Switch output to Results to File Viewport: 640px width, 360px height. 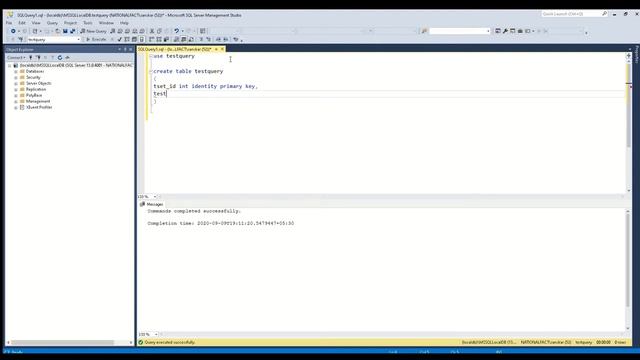coord(191,40)
